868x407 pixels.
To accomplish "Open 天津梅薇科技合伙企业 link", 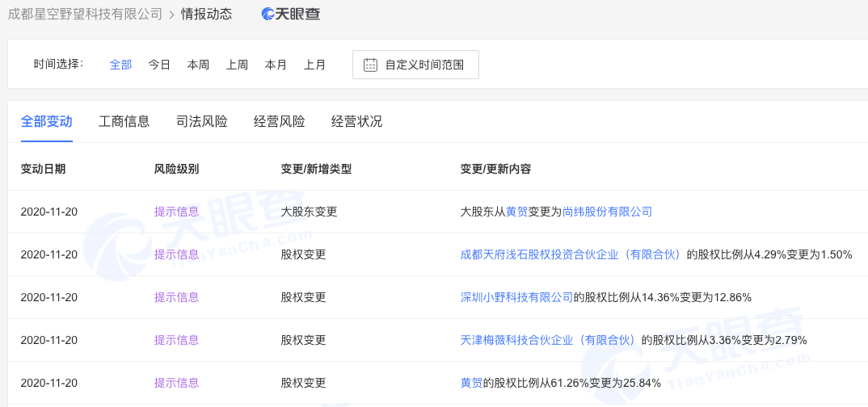I will [549, 340].
